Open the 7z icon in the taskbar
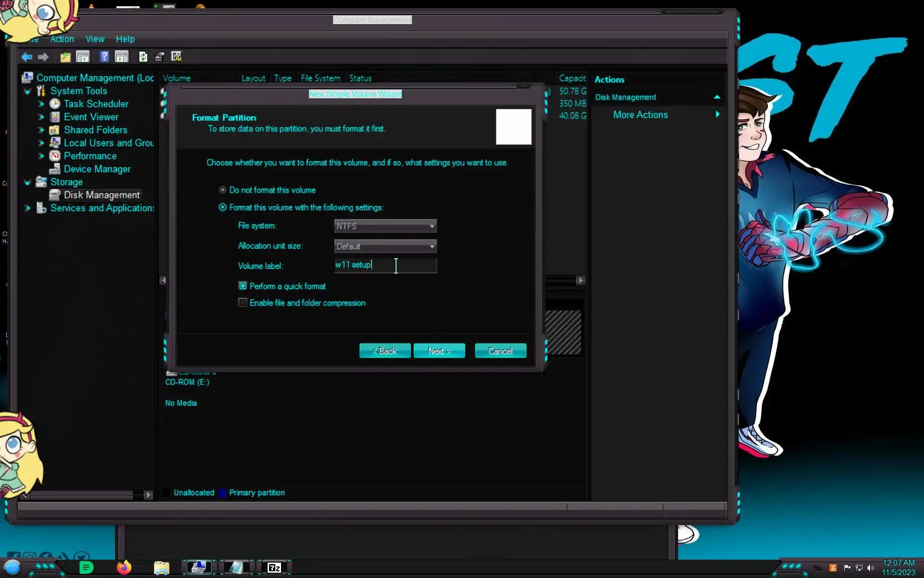This screenshot has height=578, width=924. click(x=274, y=567)
